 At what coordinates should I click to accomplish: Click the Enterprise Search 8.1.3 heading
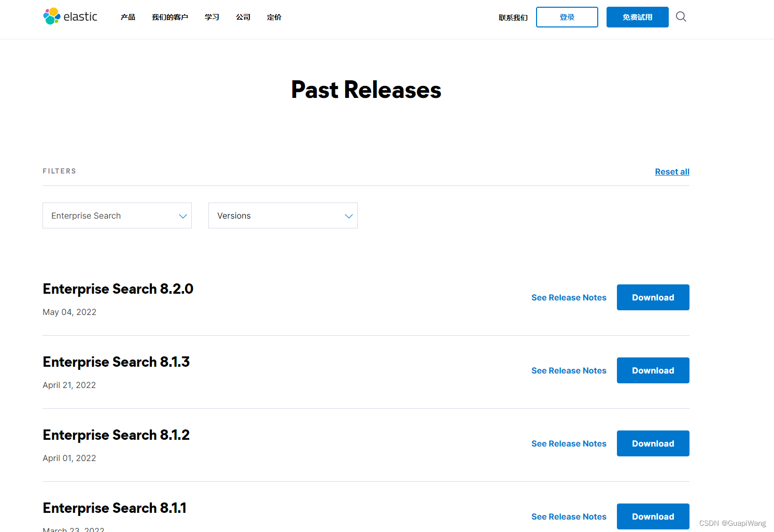[116, 362]
